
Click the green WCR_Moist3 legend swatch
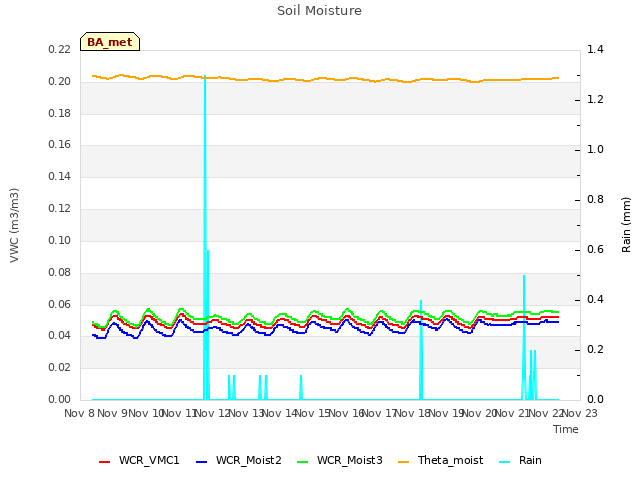[302, 462]
